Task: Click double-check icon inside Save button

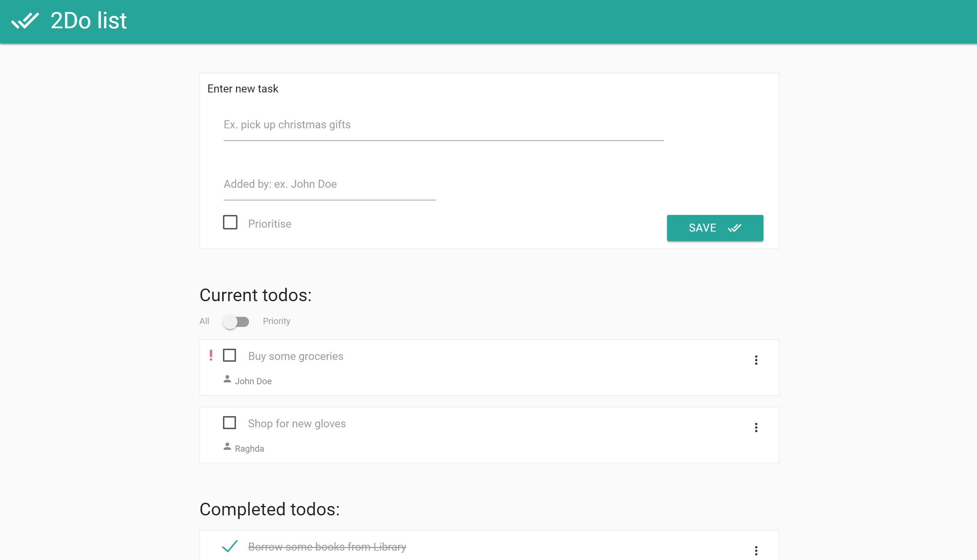Action: pyautogui.click(x=734, y=228)
